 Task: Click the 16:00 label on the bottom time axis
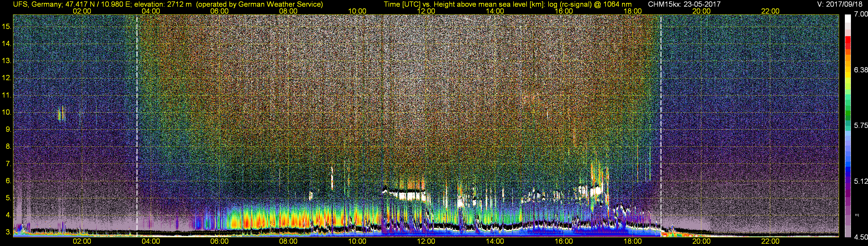click(564, 242)
